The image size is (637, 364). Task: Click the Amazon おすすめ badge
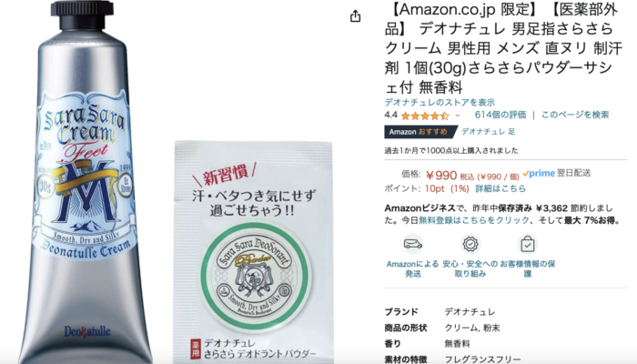click(x=420, y=132)
